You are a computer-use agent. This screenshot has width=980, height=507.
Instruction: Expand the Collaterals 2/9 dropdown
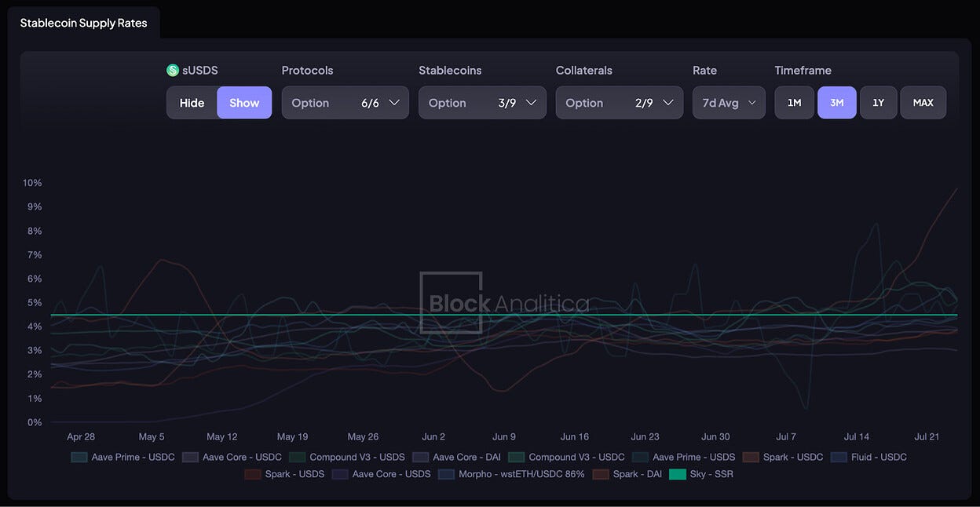[x=620, y=103]
